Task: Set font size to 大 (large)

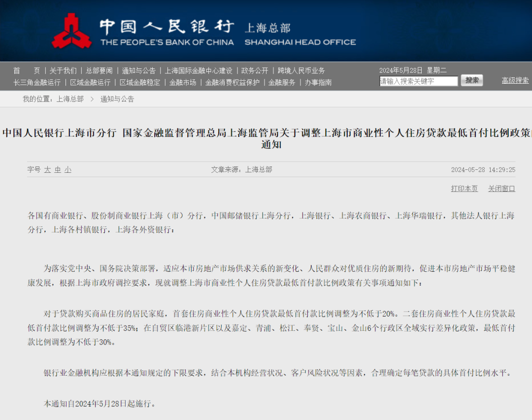Action: 47,169
